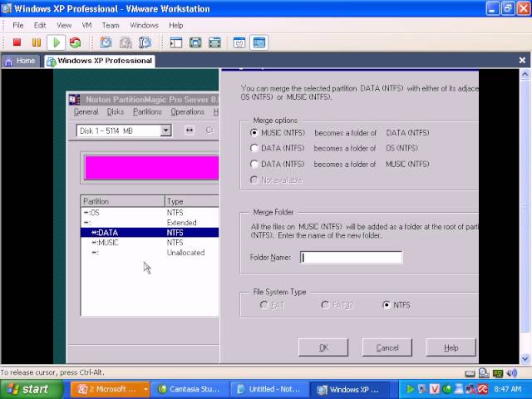Open the Snapshot Manager toolbar icon
The height and width of the screenshot is (399, 532).
(145, 42)
